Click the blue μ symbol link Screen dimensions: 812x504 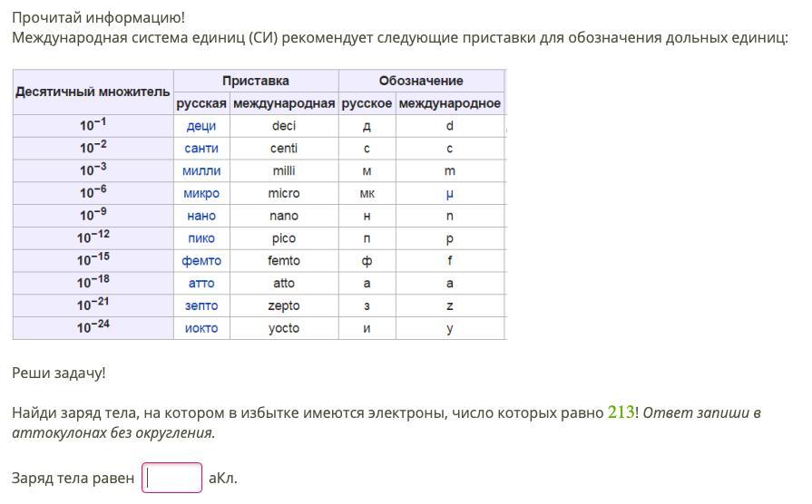449,194
